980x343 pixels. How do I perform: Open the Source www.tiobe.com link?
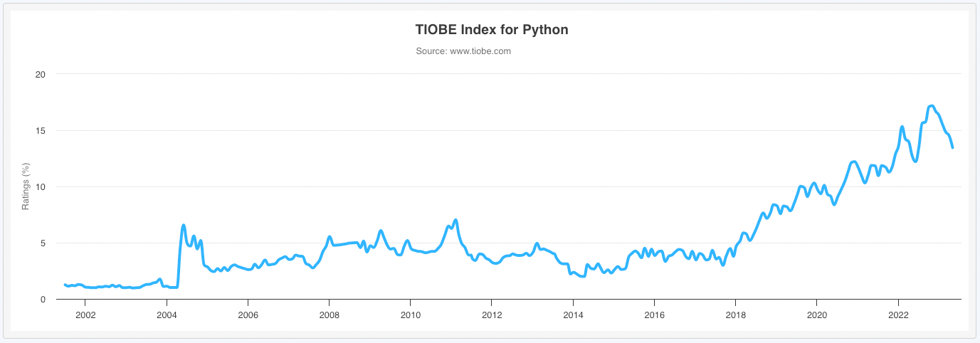(463, 51)
